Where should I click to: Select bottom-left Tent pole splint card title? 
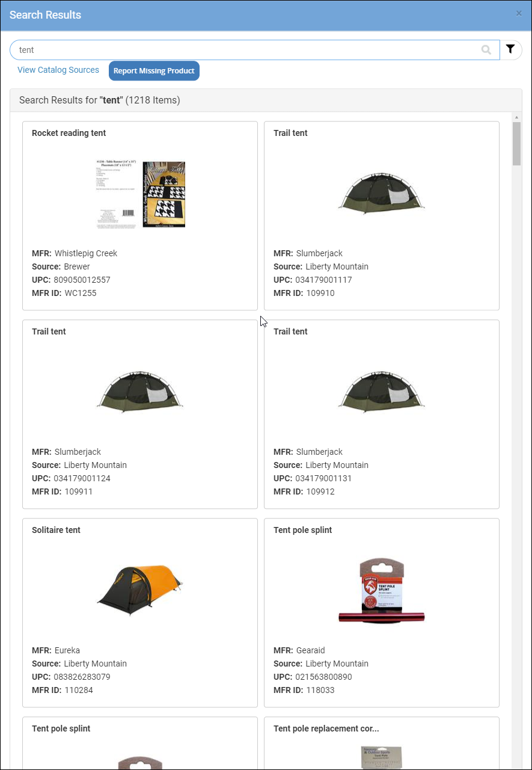tap(61, 728)
